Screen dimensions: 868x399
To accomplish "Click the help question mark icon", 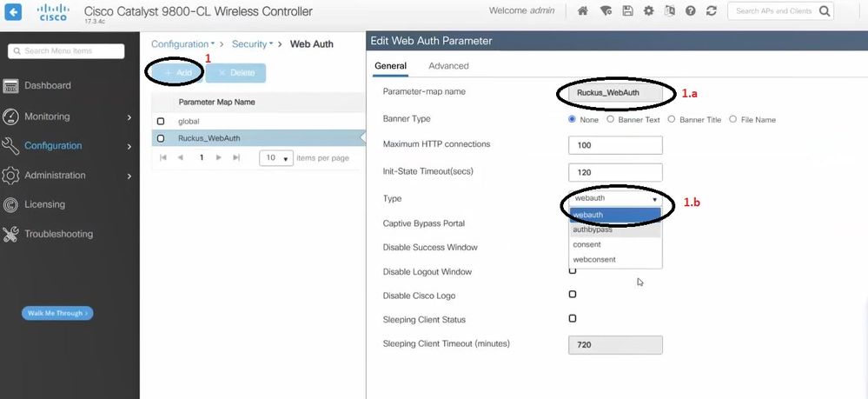I will tap(691, 11).
